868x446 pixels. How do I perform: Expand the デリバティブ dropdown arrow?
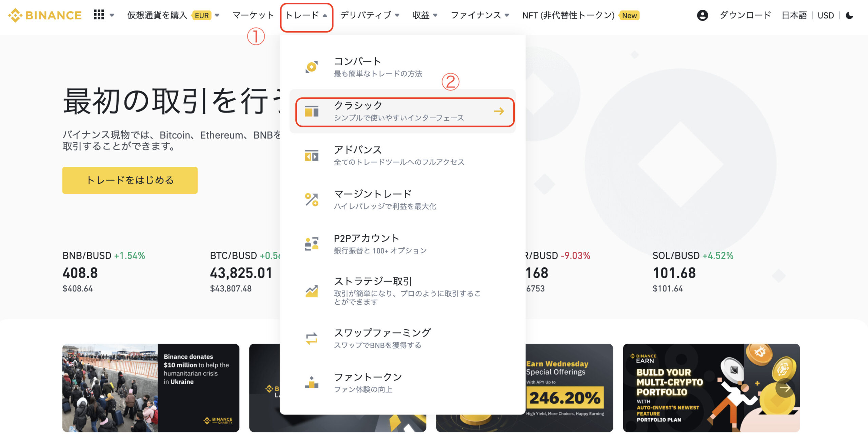coord(397,15)
